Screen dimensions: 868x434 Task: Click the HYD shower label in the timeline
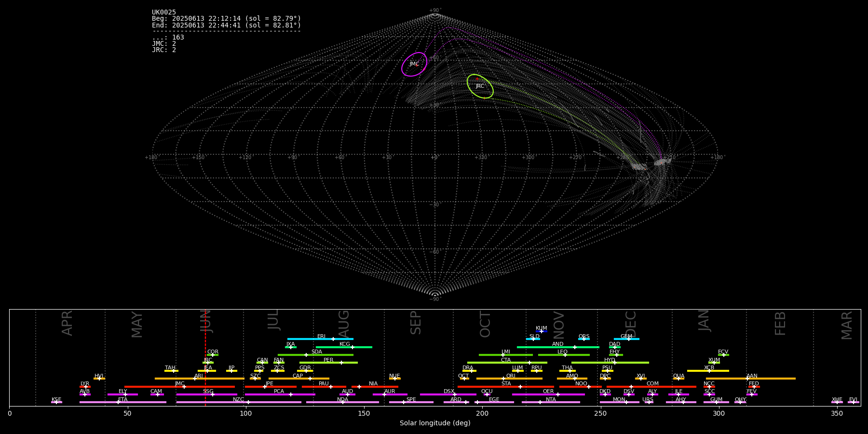point(610,360)
